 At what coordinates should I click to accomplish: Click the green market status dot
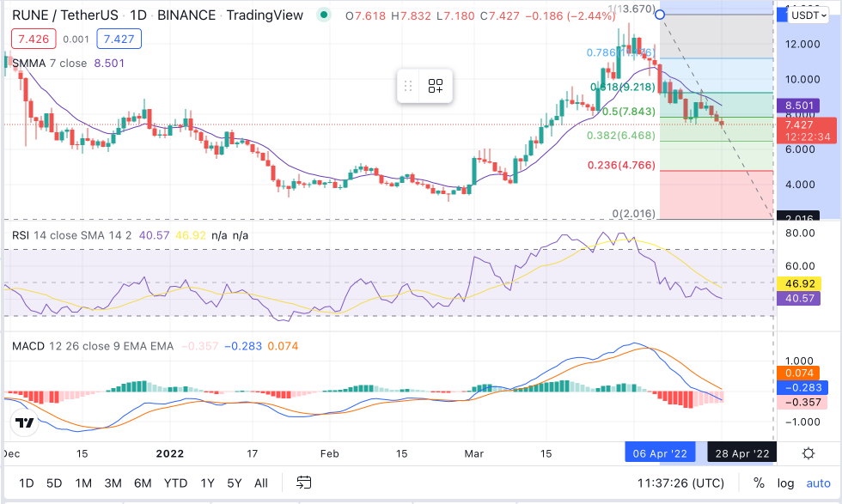click(x=323, y=15)
